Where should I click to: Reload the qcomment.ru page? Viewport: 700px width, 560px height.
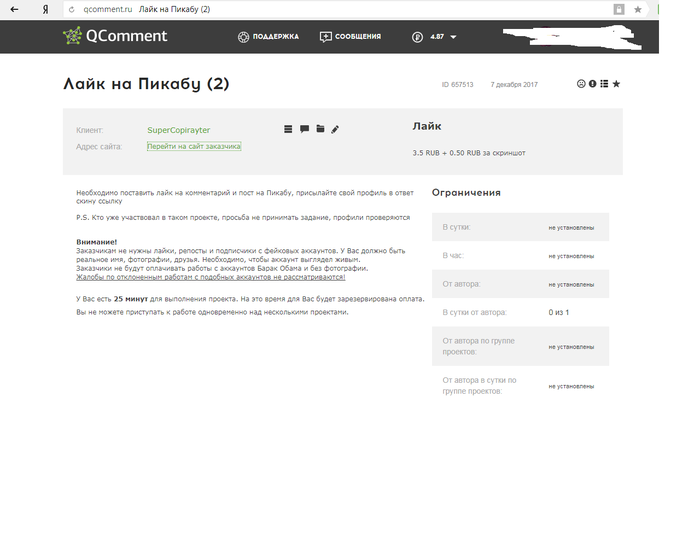tap(71, 9)
